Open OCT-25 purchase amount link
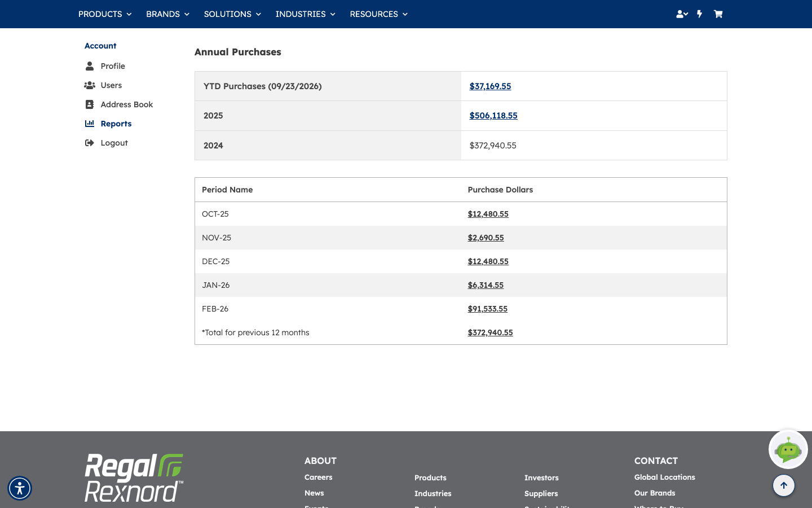The height and width of the screenshot is (508, 812). click(x=488, y=214)
